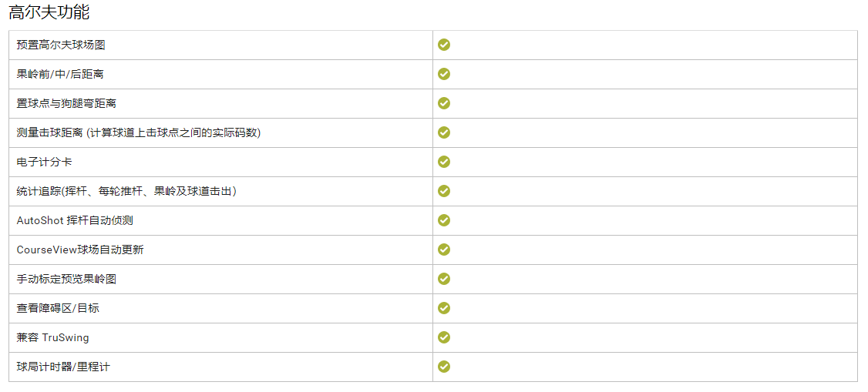Click the 兼容 TruSwing label

coord(52,338)
